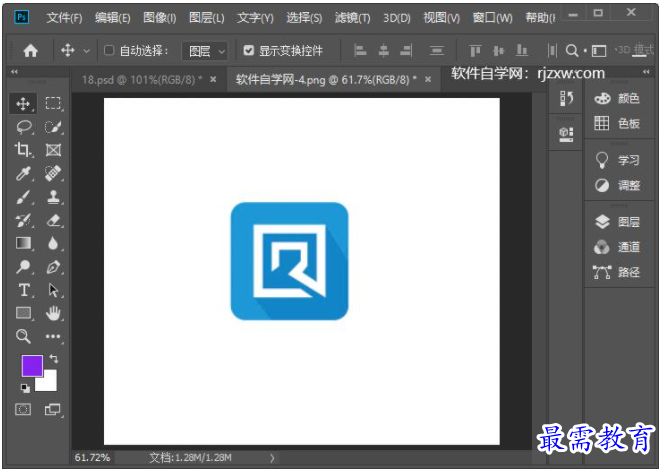Reset default foreground and background colors
Screen dimensions: 661x470
point(25,388)
